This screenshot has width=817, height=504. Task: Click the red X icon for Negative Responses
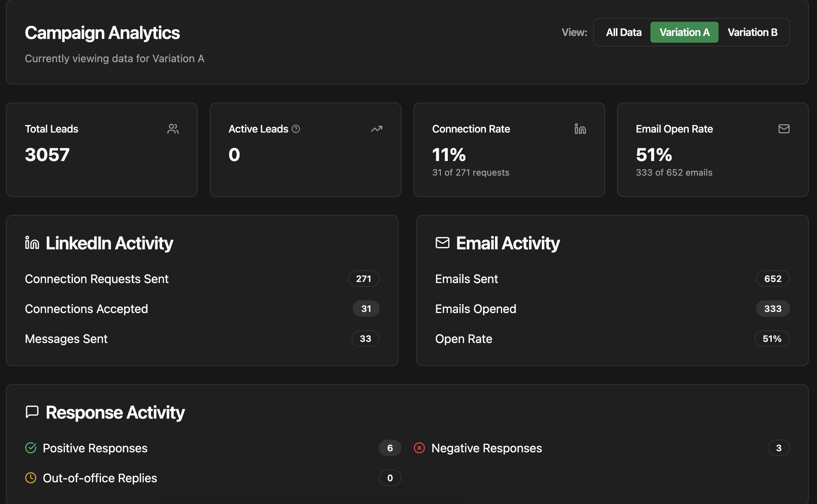(419, 448)
